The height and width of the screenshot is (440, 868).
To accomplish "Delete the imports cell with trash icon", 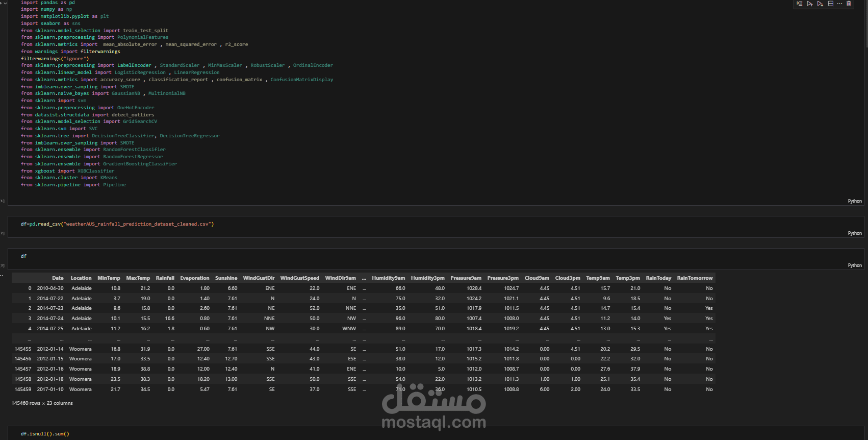I will click(849, 4).
